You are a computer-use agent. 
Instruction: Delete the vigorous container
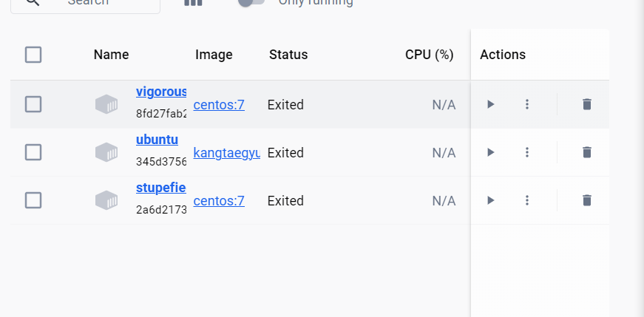pyautogui.click(x=587, y=104)
